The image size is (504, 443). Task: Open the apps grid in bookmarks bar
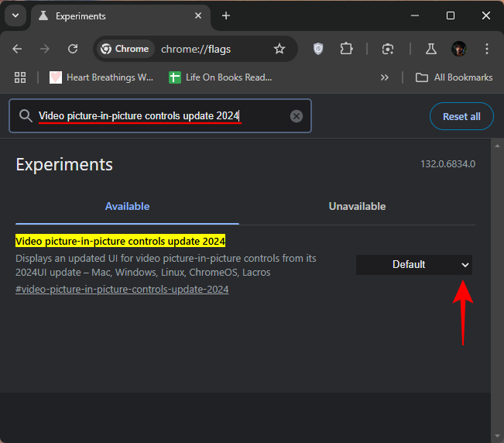[20, 77]
